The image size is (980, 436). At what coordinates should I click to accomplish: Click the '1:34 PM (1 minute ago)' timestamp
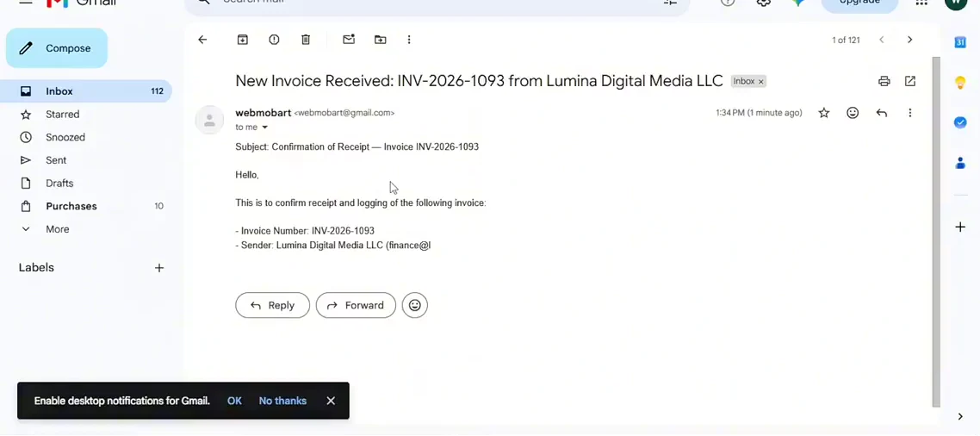coord(759,113)
